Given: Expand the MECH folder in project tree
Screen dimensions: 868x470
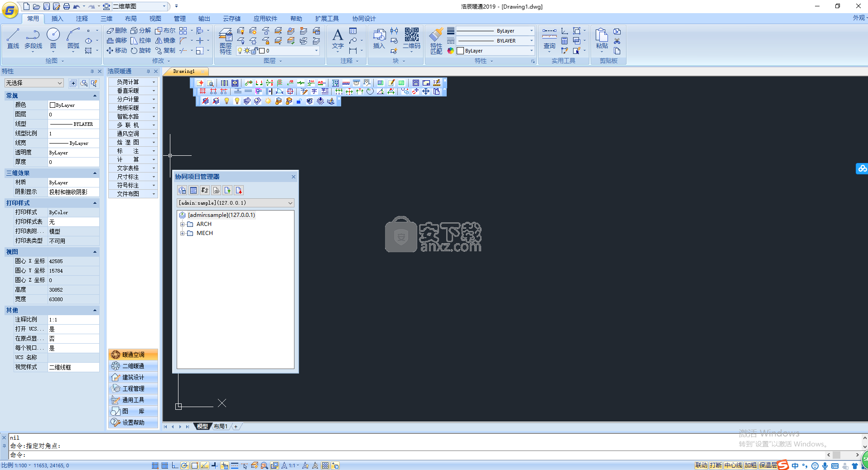Looking at the screenshot, I should click(x=183, y=233).
